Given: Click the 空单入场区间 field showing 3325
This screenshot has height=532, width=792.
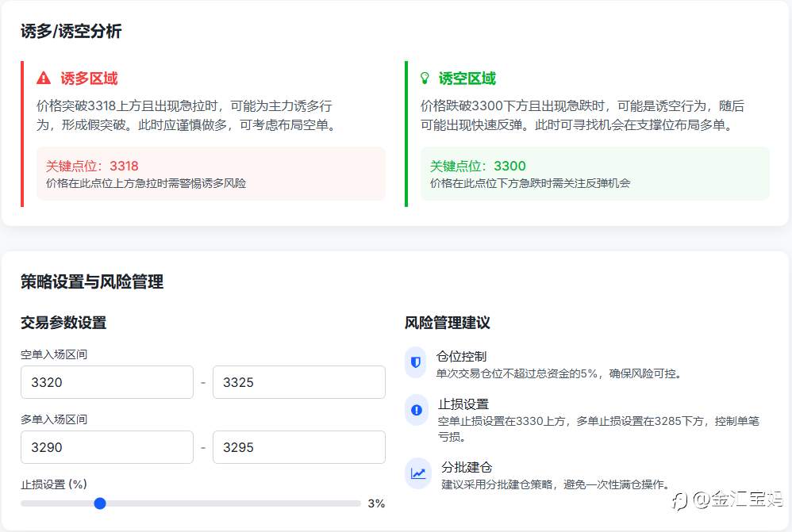Looking at the screenshot, I should (299, 382).
